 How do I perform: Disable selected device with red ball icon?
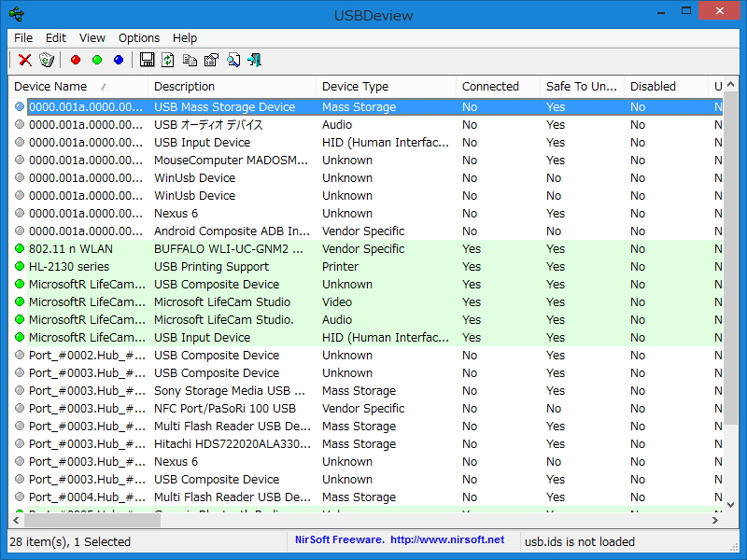pyautogui.click(x=75, y=60)
